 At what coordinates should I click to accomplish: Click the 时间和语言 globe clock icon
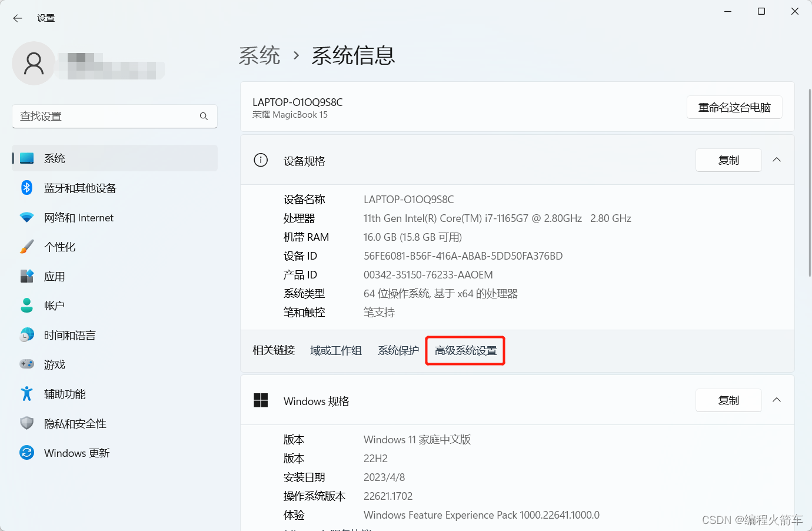pos(27,335)
